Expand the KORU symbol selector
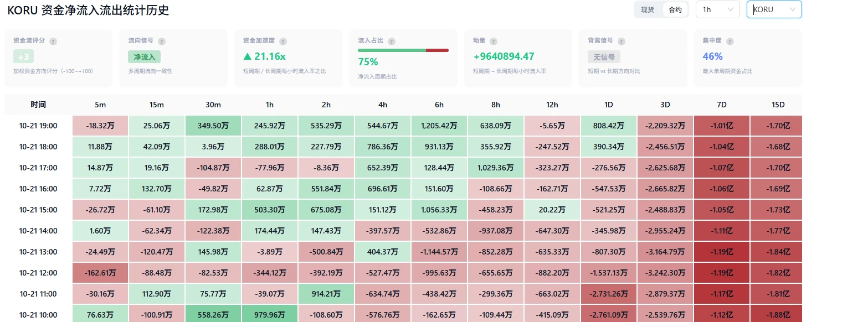This screenshot has height=322, width=868. pyautogui.click(x=774, y=9)
